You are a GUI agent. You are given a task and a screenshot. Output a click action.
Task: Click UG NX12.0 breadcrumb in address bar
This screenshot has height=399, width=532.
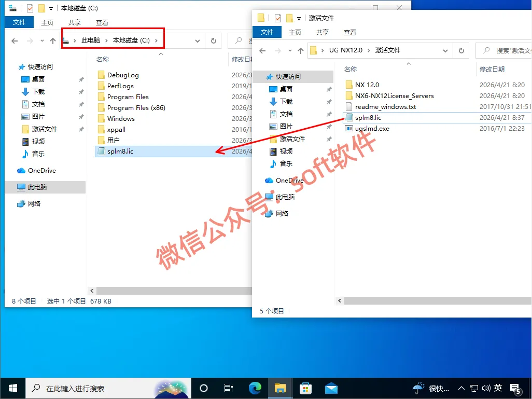(346, 50)
